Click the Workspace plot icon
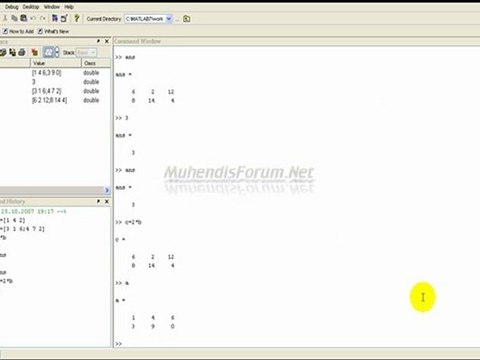Image resolution: width=480 pixels, height=360 pixels. point(49,52)
